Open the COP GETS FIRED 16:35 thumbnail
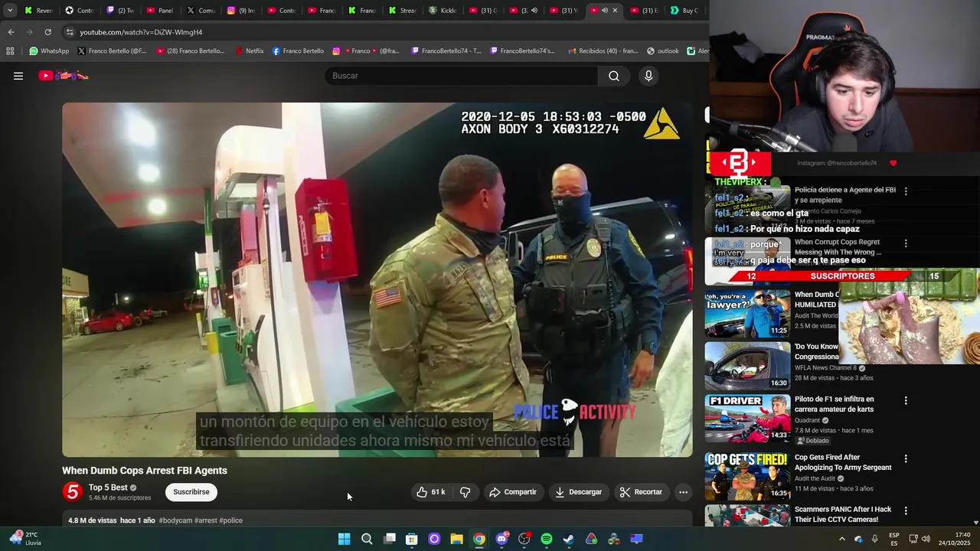This screenshot has height=551, width=980. point(747,476)
